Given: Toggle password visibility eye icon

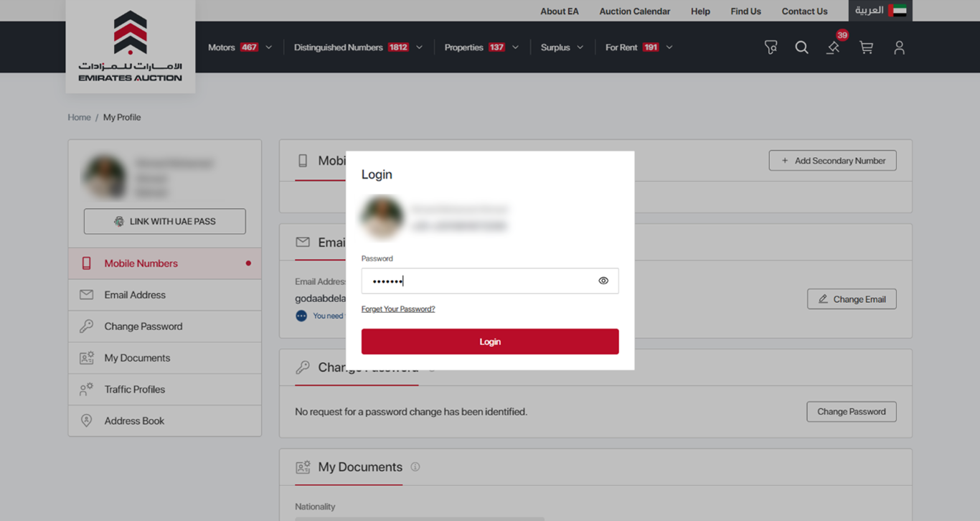Looking at the screenshot, I should tap(603, 281).
